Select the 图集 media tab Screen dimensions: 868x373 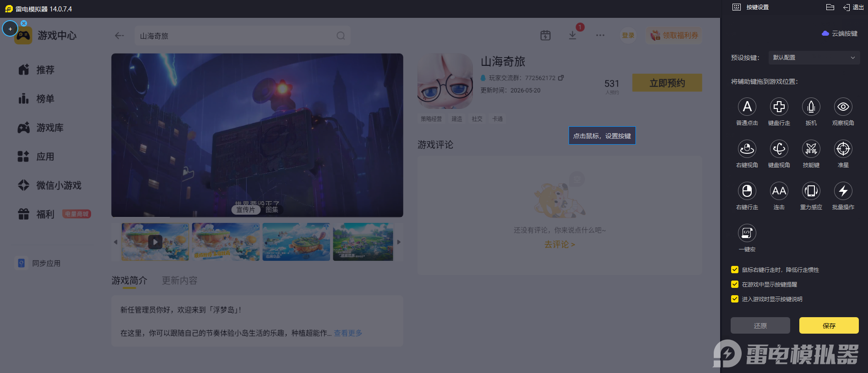tap(272, 210)
